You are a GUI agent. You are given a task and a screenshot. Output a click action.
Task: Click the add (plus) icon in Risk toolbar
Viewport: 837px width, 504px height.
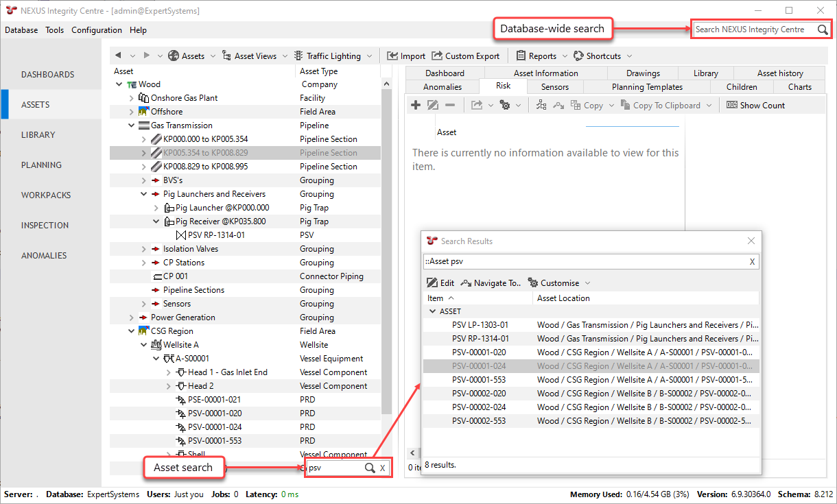416,105
